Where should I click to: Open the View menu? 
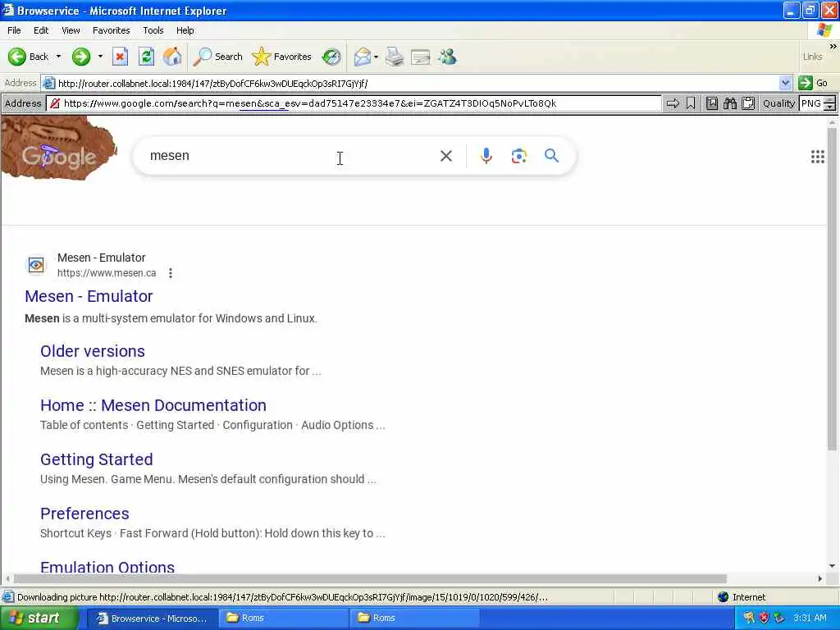[x=71, y=30]
